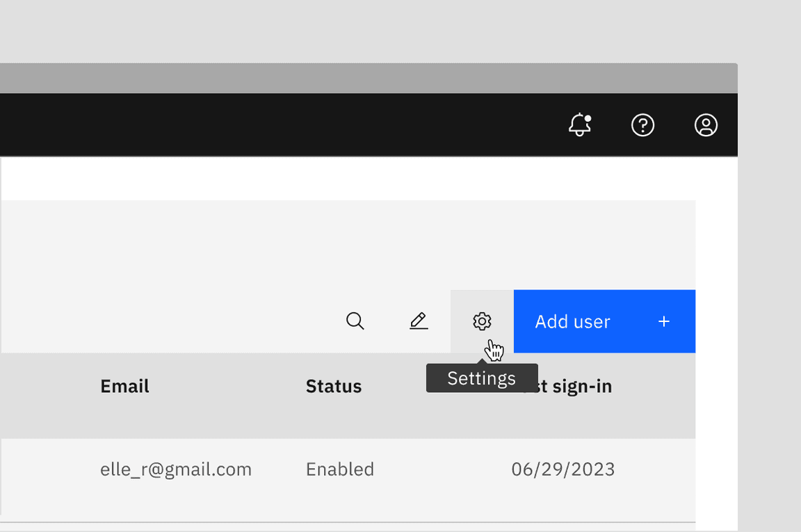
Task: Click the plus icon on Add user
Action: click(664, 321)
